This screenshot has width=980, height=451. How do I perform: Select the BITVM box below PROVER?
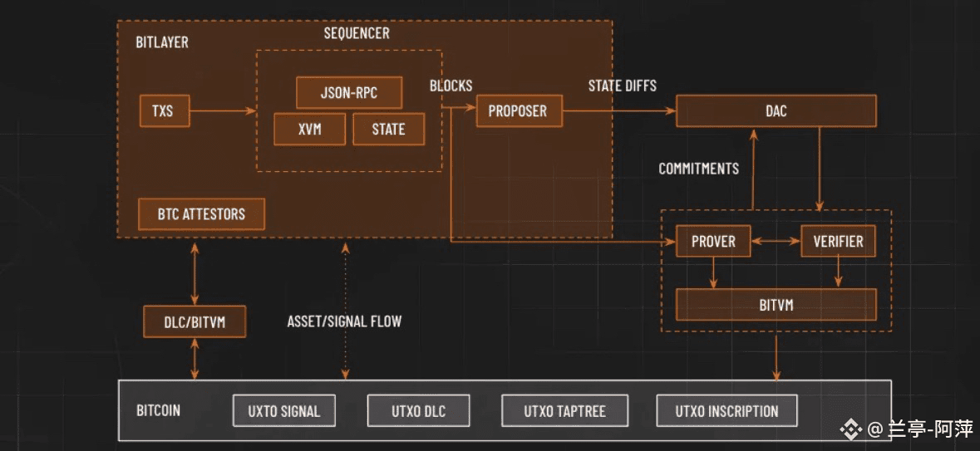(776, 305)
